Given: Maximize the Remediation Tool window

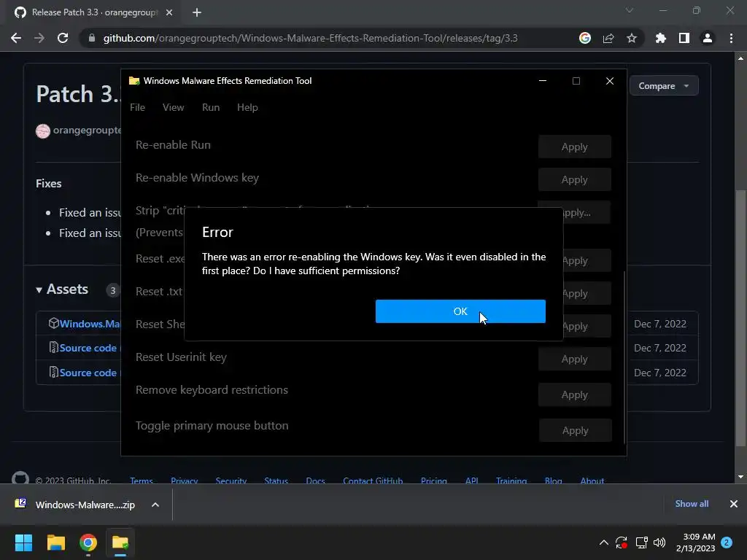Looking at the screenshot, I should coord(576,81).
